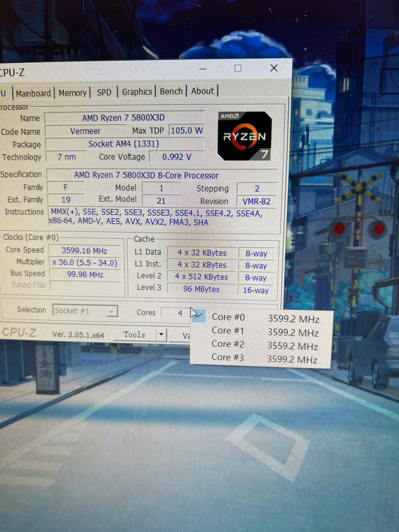Screen dimensions: 399x532
Task: Select Core #3 in the popup list
Action: click(x=228, y=357)
